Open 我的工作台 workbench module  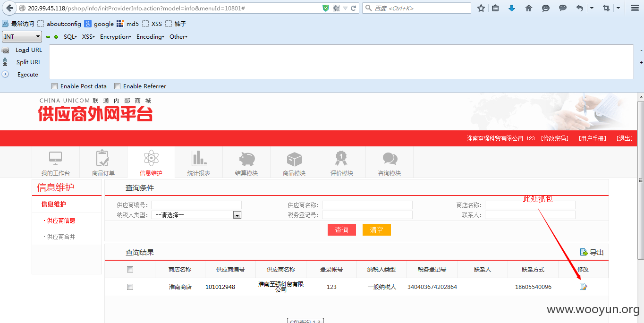[55, 163]
